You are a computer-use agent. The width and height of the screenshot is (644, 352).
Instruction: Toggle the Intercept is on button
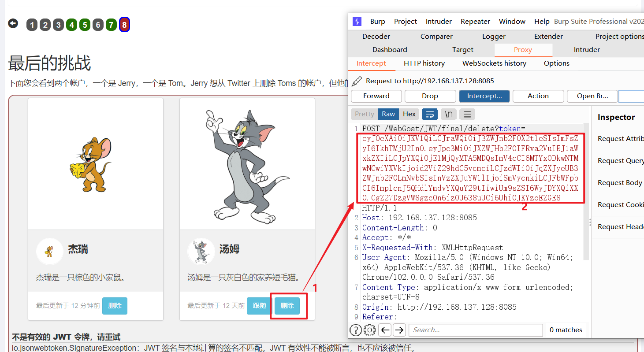[484, 96]
